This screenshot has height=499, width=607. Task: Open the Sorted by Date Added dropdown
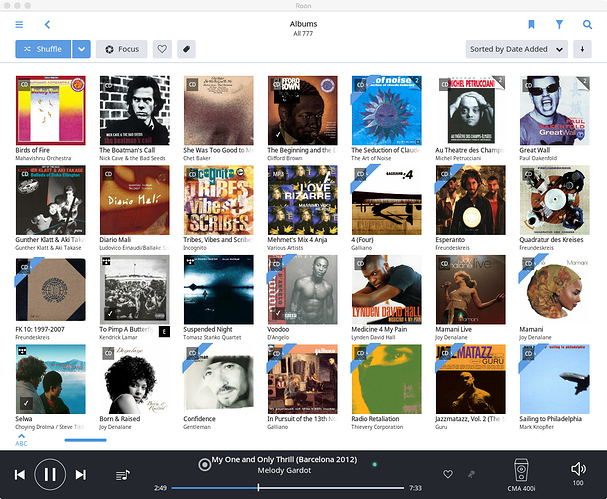(x=516, y=49)
